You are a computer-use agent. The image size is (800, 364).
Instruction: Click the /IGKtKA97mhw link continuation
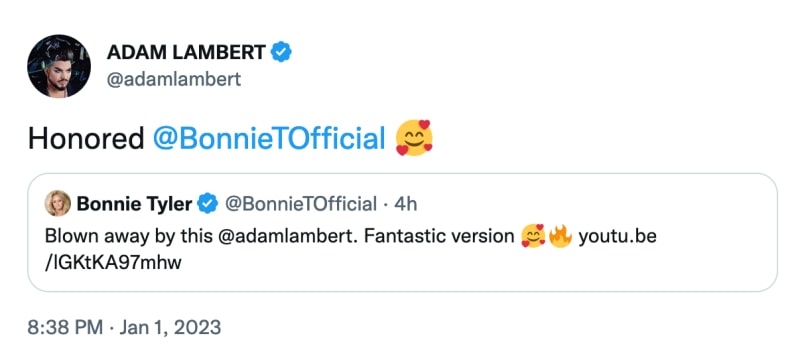(113, 262)
